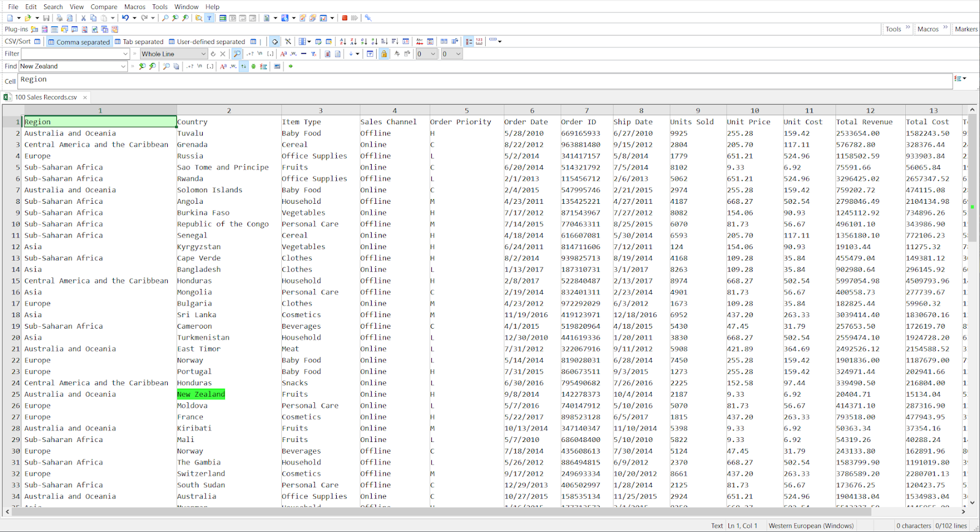
Task: Open the Window menu
Action: (x=186, y=7)
